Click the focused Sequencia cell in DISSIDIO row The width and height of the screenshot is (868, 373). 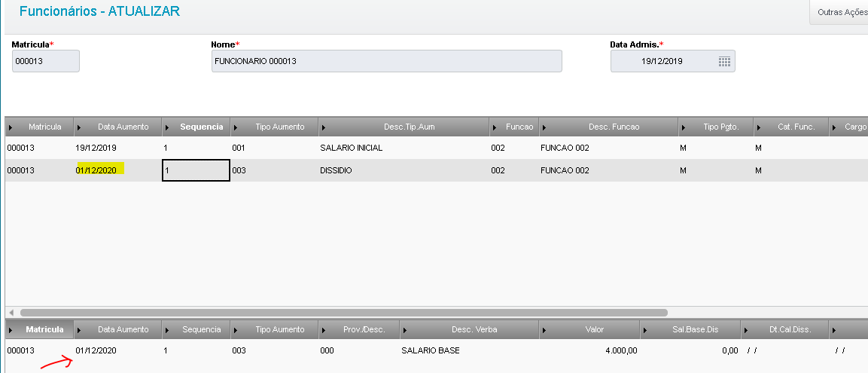[196, 170]
